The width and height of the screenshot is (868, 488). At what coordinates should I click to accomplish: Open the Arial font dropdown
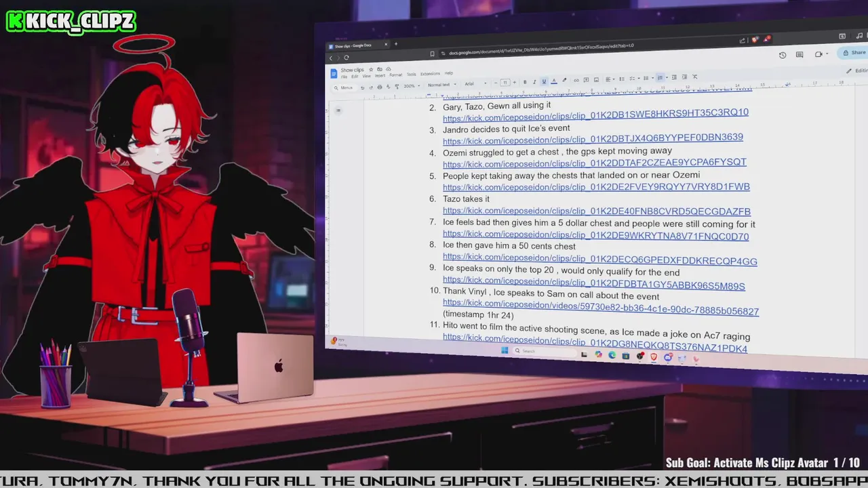(475, 83)
